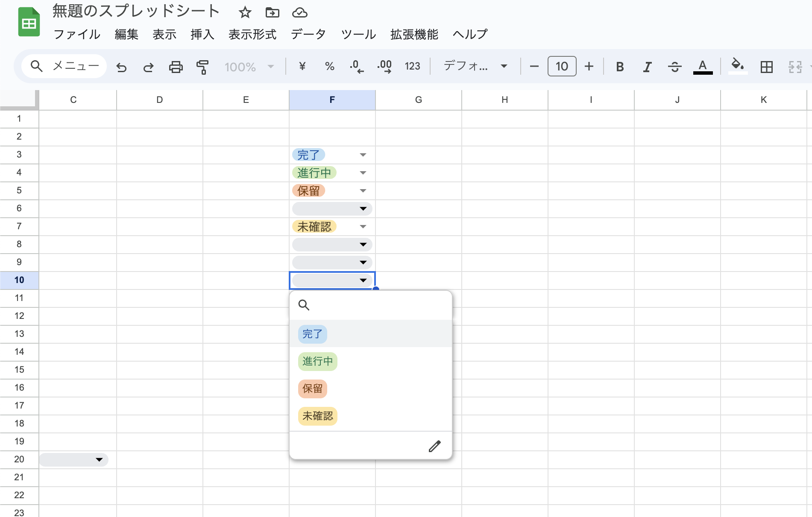Open the データ menu
The width and height of the screenshot is (812, 517).
[x=308, y=34]
